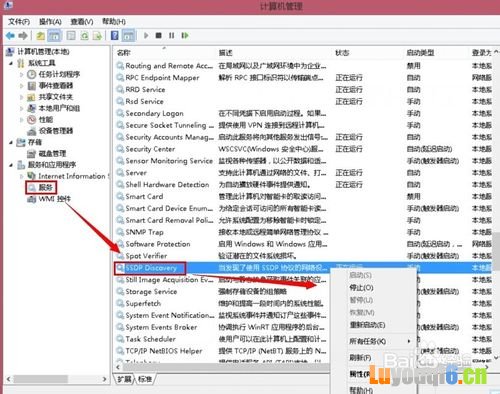Select 计算机管理(本地) root node

(x=43, y=52)
